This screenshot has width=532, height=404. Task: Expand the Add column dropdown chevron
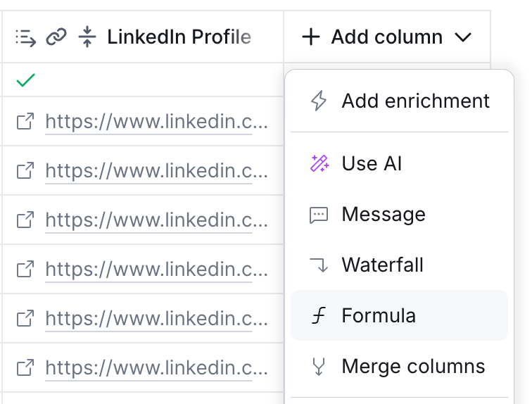coord(462,37)
